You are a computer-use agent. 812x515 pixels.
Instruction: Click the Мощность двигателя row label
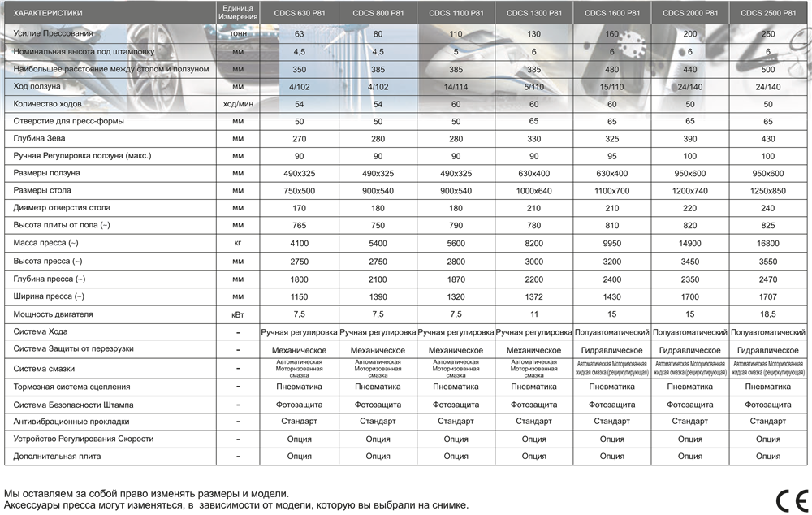53,314
